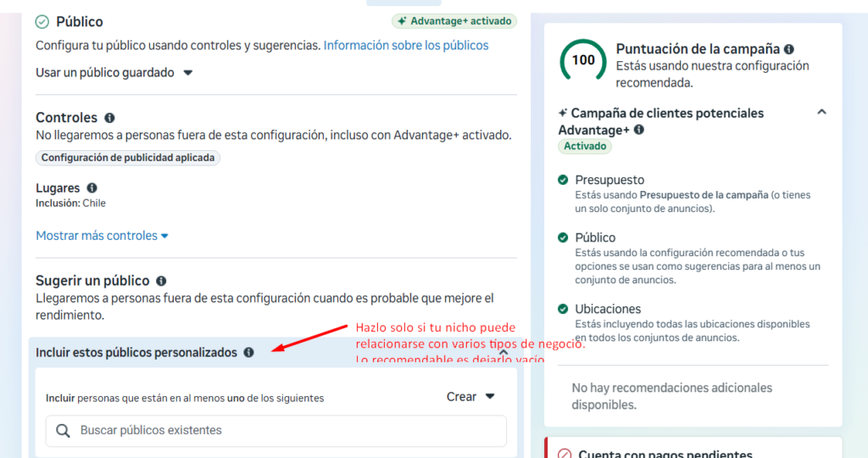Click the green checkmark next to Público heading
This screenshot has width=868, height=458.
[x=42, y=21]
